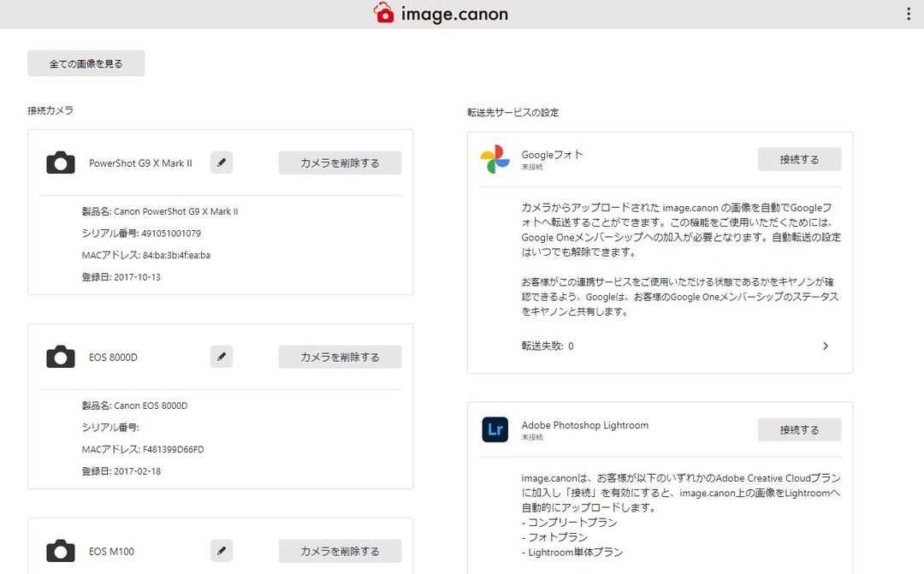Click 未接続 status under Googleフォト
This screenshot has width=924, height=574.
(532, 167)
